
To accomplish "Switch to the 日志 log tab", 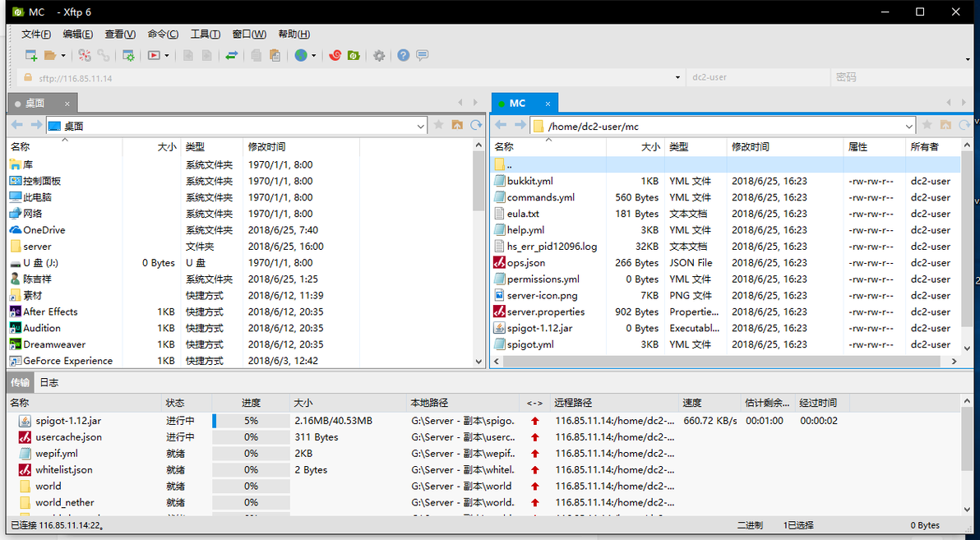I will coord(49,382).
